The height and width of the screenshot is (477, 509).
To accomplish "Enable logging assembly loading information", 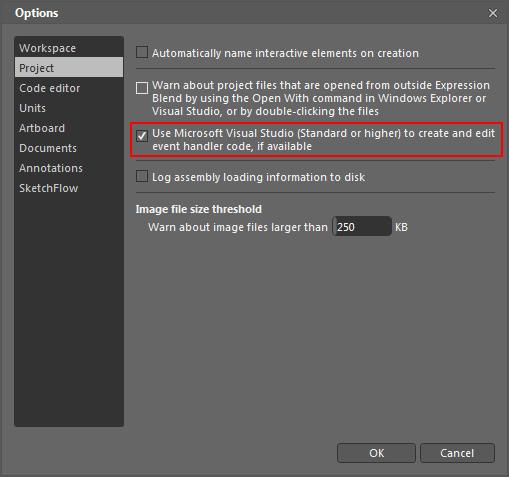I will pos(142,176).
